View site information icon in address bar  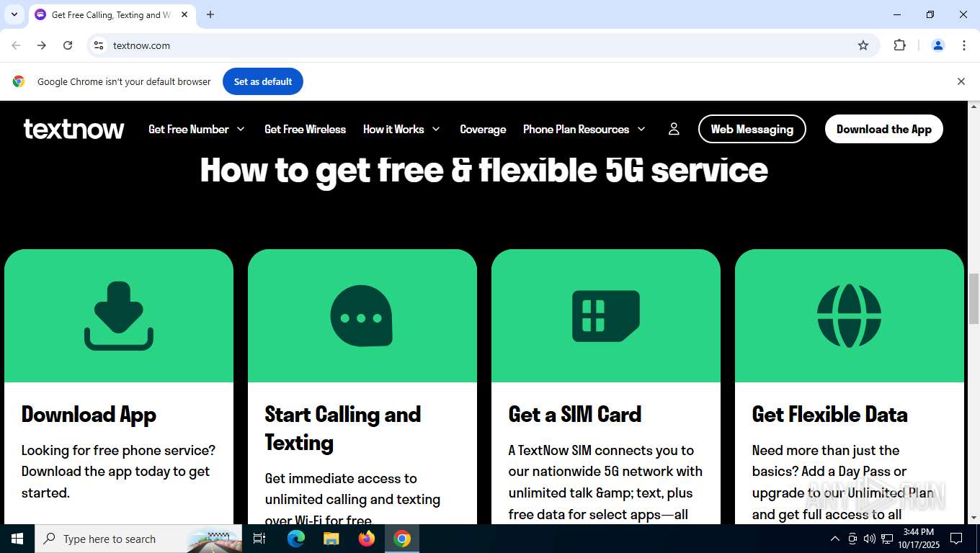tap(99, 45)
